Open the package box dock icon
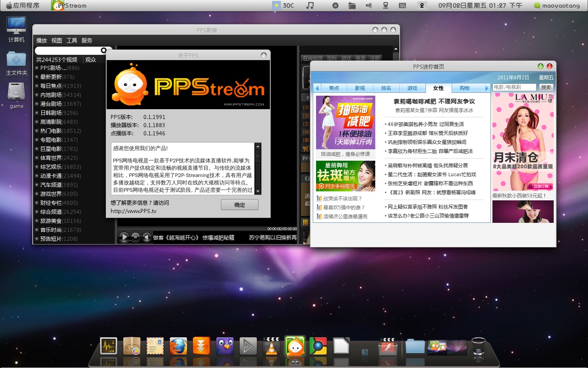Image resolution: width=588 pixels, height=368 pixels. [x=132, y=346]
